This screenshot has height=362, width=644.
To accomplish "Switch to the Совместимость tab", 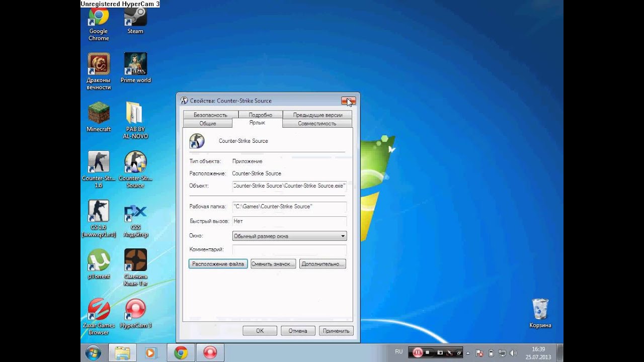I will 317,123.
